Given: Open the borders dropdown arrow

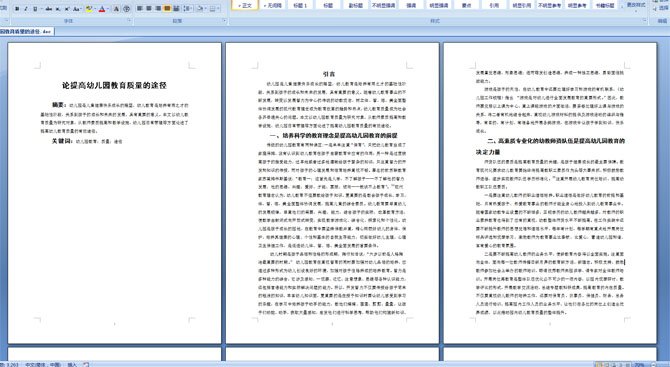Looking at the screenshot, I should coord(218,9).
